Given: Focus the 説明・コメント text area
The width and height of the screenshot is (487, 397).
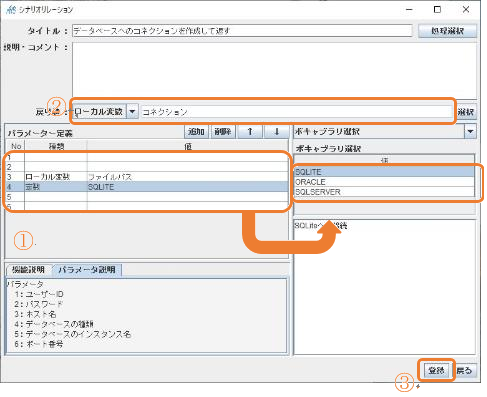Looking at the screenshot, I should click(274, 70).
